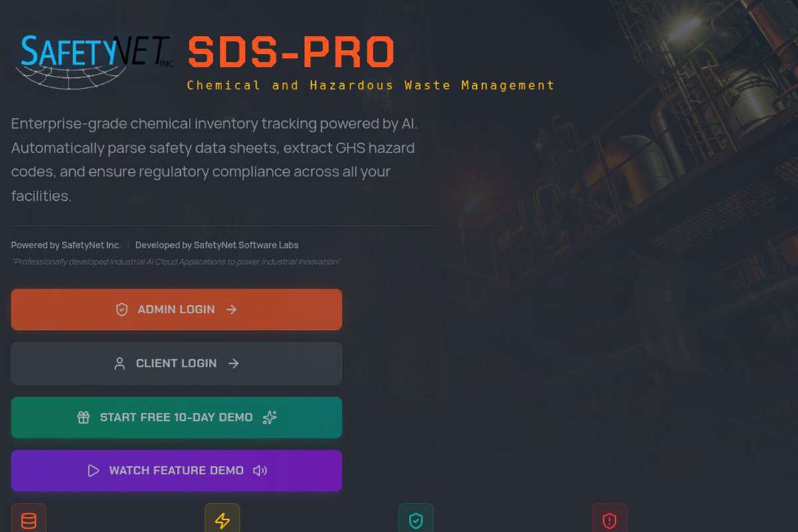Click the arrow icon beside Client Login
The height and width of the screenshot is (532, 798).
point(233,363)
